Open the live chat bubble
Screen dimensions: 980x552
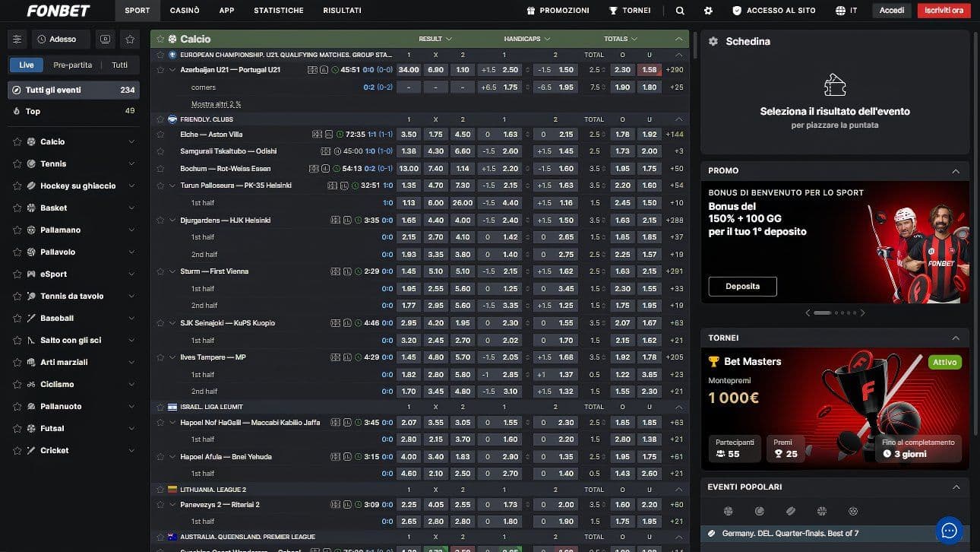(x=949, y=530)
